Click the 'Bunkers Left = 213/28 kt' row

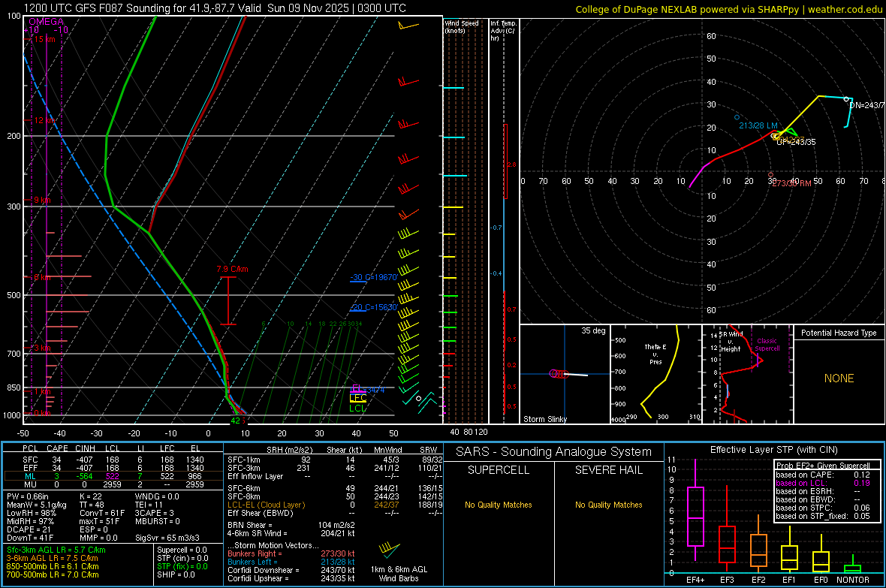click(x=291, y=562)
